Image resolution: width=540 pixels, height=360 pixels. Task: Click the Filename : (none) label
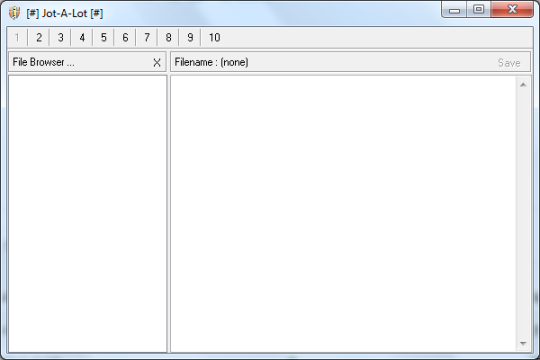(x=211, y=62)
